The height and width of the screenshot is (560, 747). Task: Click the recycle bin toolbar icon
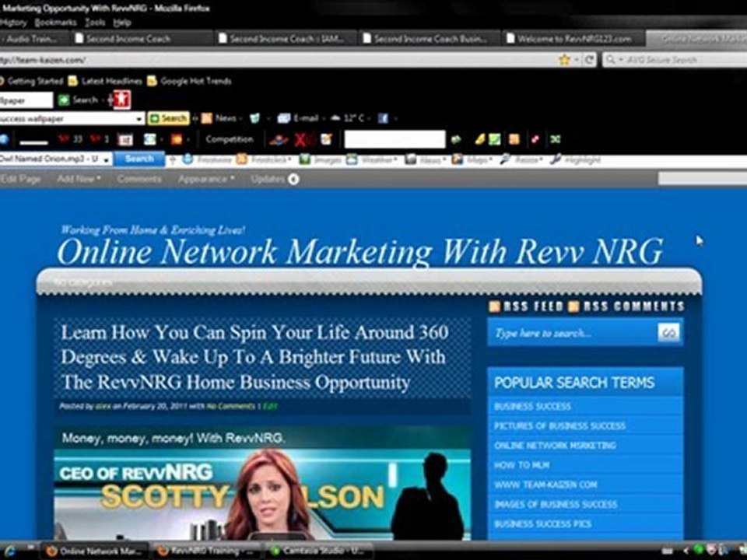255,118
